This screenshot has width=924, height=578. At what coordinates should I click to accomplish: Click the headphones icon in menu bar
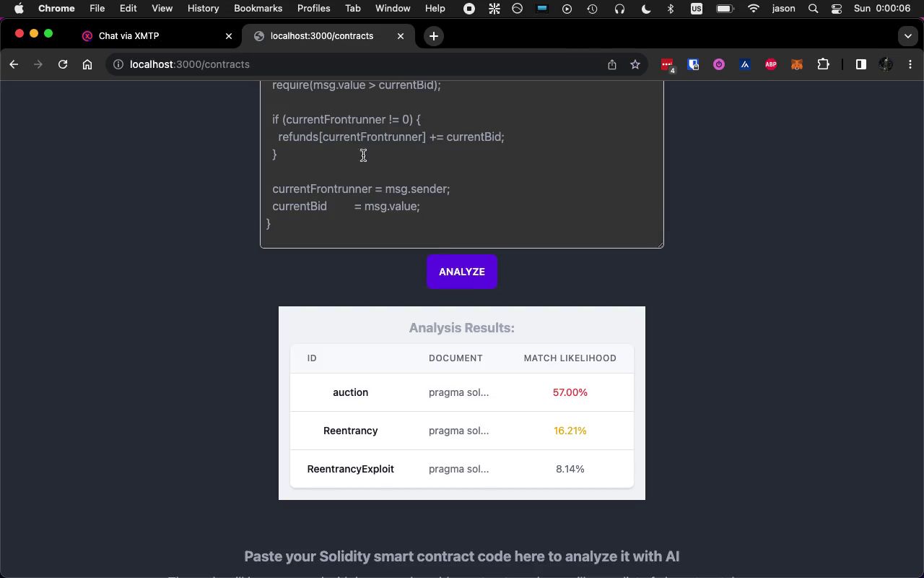(x=619, y=9)
